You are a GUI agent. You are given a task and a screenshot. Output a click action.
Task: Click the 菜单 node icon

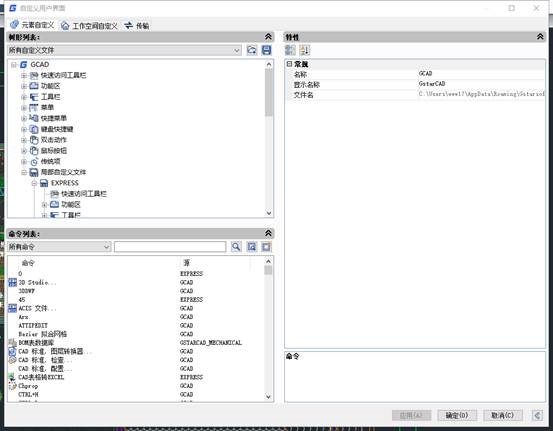tap(34, 108)
